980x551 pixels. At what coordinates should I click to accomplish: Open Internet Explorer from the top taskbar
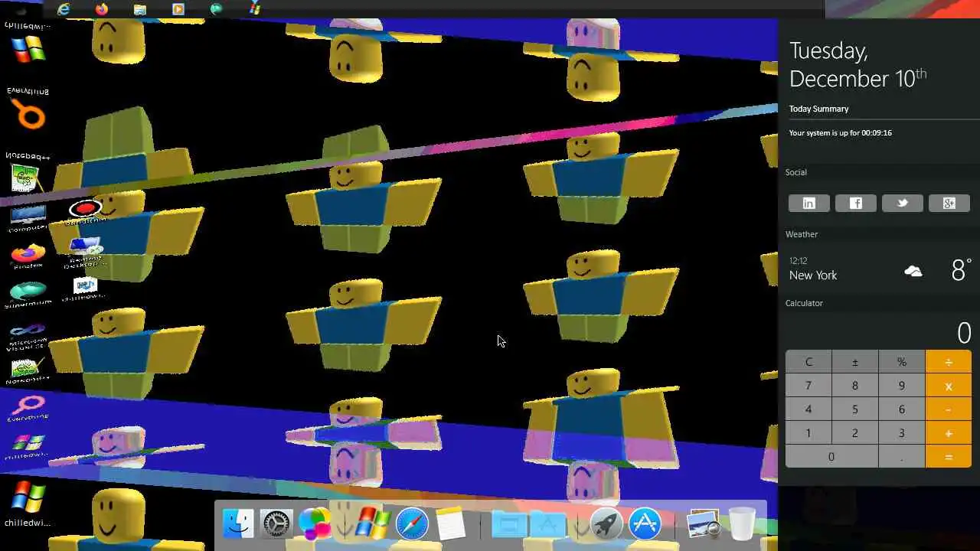coord(64,9)
